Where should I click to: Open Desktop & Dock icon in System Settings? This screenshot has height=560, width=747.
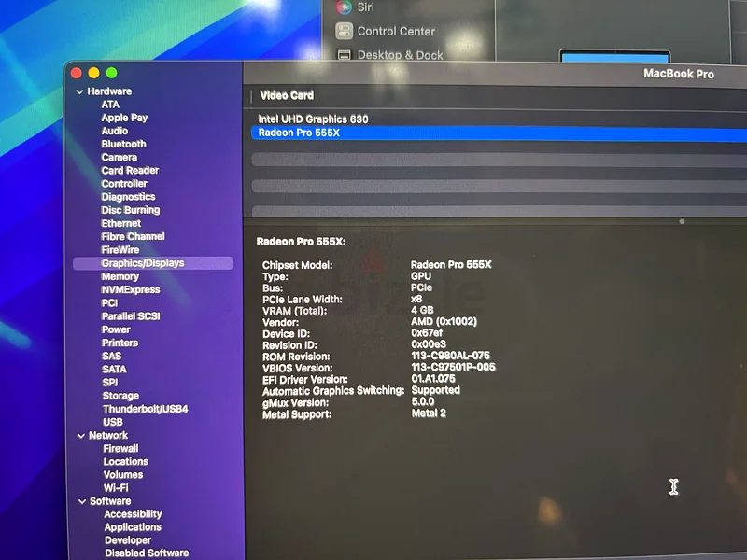pos(344,55)
